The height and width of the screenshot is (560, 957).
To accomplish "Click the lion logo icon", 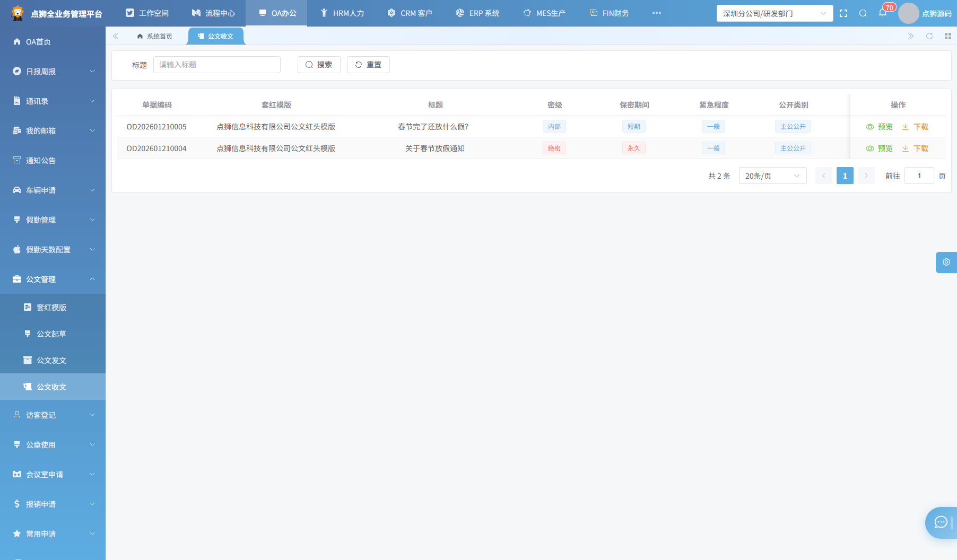I will [18, 13].
